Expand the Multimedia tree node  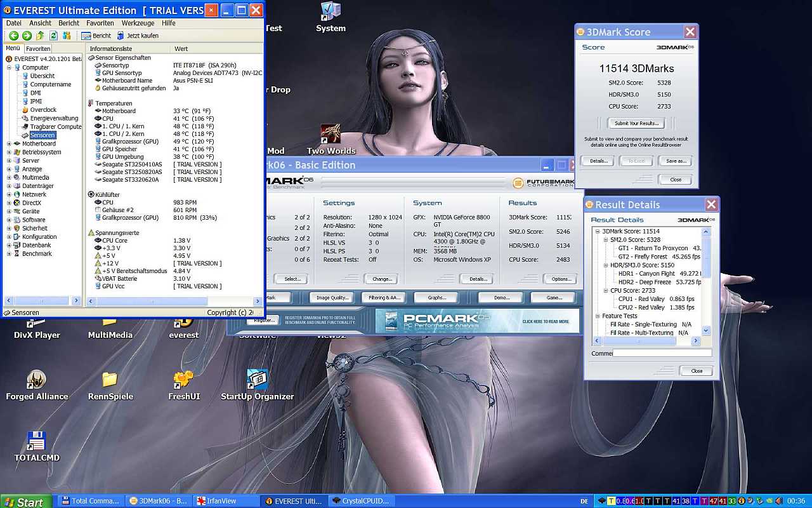[x=9, y=177]
